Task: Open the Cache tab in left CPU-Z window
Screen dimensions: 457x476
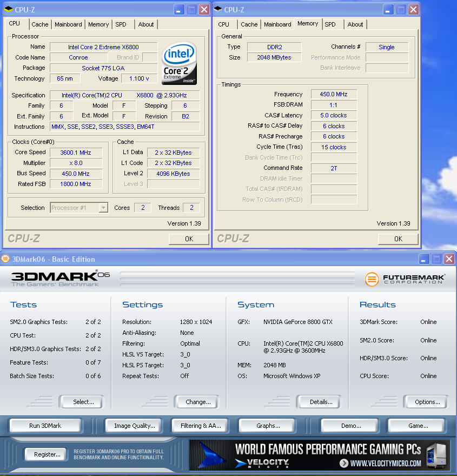Action: [40, 24]
